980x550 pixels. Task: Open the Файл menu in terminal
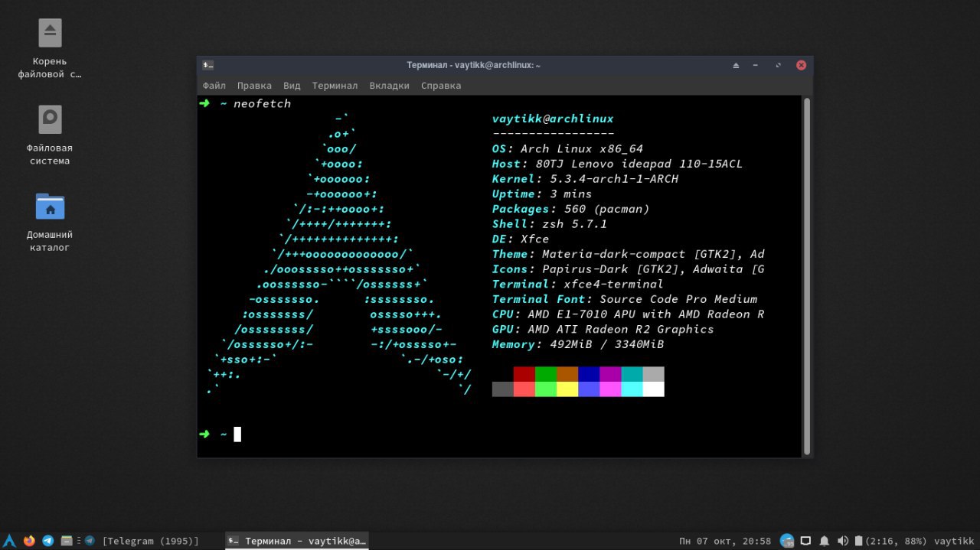click(x=214, y=86)
